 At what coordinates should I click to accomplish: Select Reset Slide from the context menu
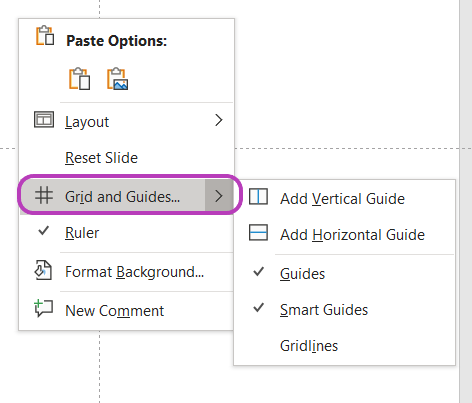[x=101, y=158]
